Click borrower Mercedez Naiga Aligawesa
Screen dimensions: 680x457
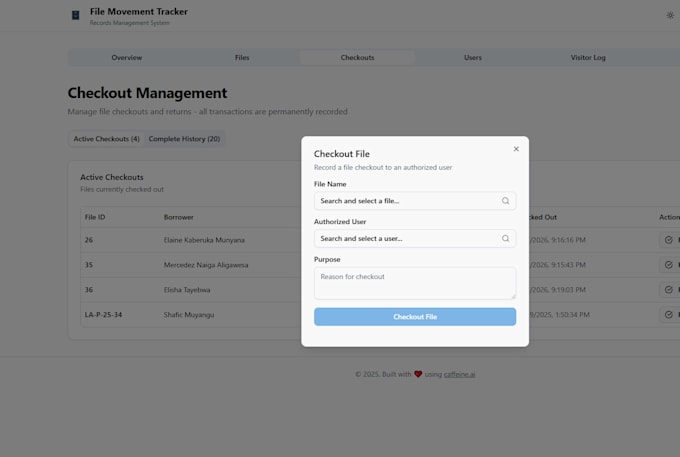click(x=206, y=265)
